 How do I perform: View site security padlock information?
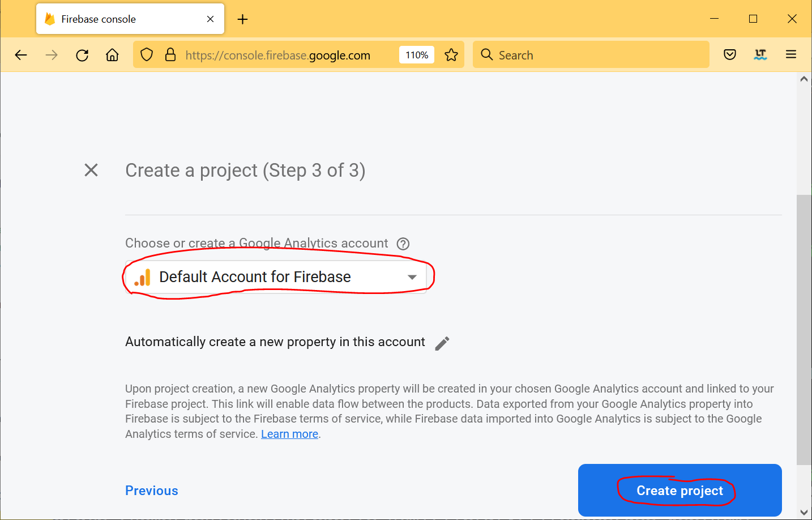coord(170,55)
